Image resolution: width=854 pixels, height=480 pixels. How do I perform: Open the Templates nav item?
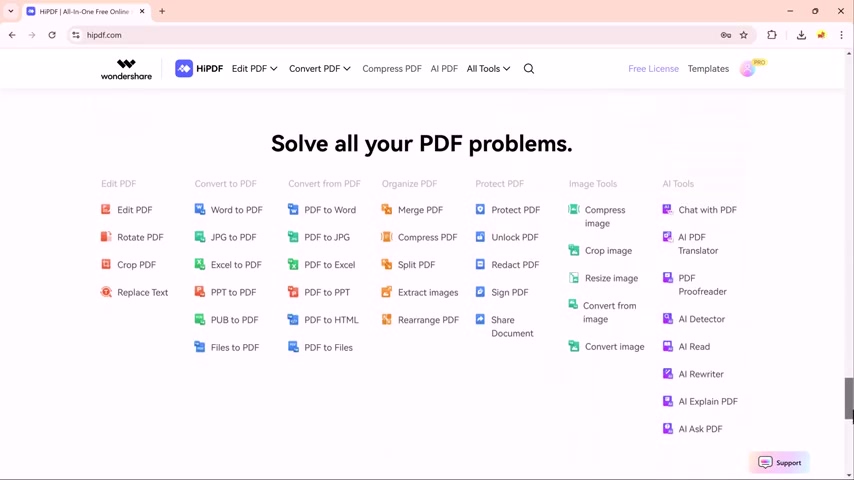(708, 69)
